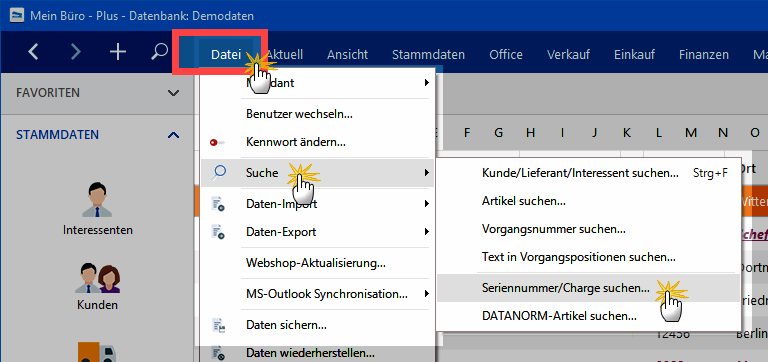The height and width of the screenshot is (362, 768).
Task: Click the Kunden two-person icon
Action: coord(97,278)
